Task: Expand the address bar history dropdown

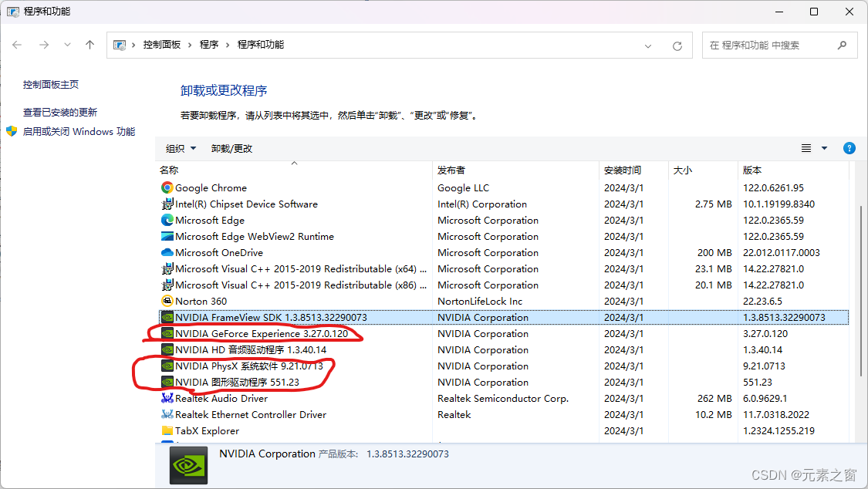Action: coord(647,46)
